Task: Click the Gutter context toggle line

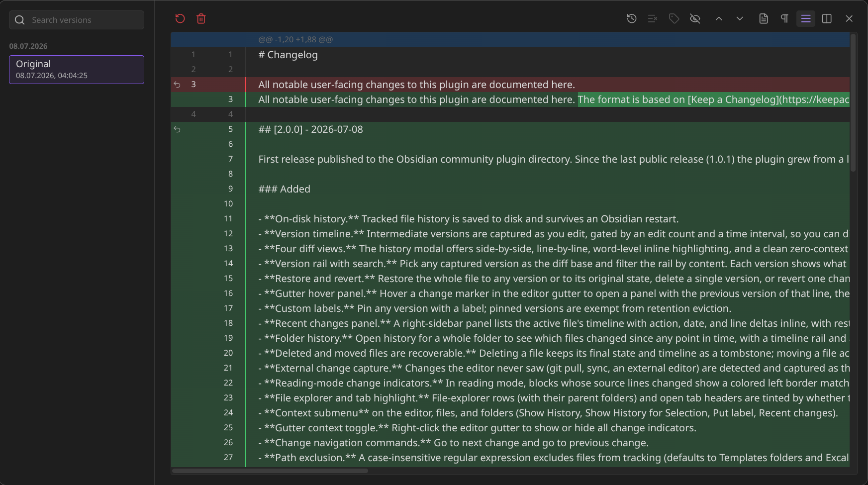Action: click(x=477, y=428)
